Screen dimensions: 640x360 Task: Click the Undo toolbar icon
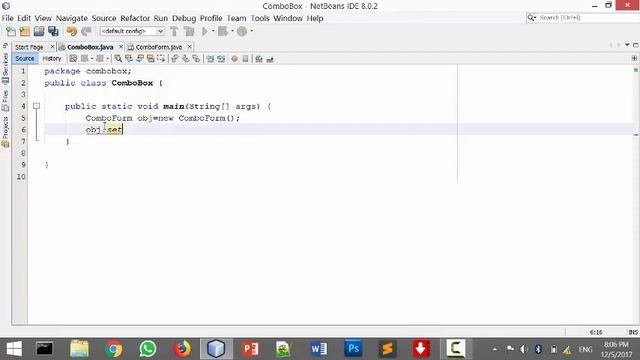point(72,31)
